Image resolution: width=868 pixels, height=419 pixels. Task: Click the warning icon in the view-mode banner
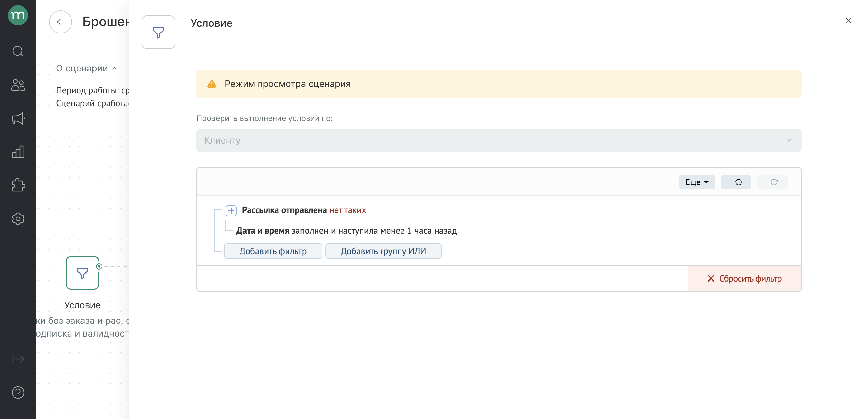click(x=212, y=84)
